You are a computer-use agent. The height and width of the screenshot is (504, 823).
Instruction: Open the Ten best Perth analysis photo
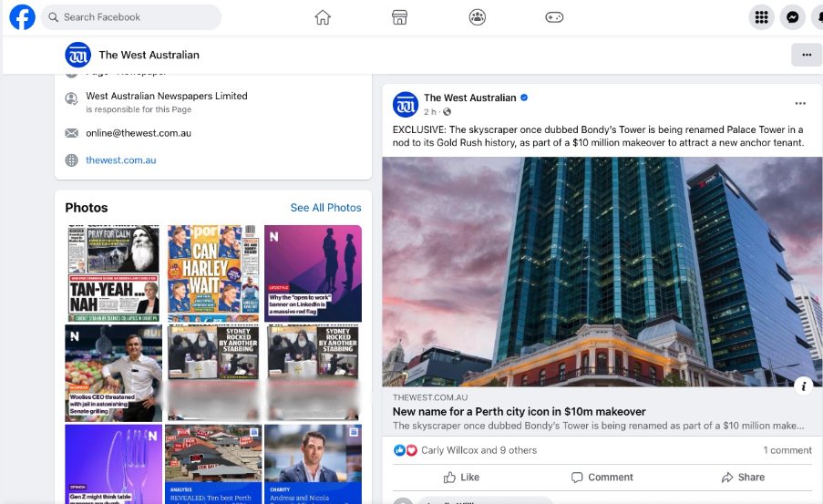click(x=213, y=465)
